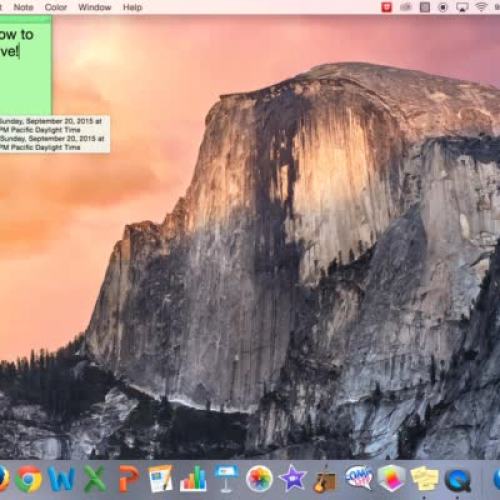Open Numbers from the Dock

[x=193, y=479]
